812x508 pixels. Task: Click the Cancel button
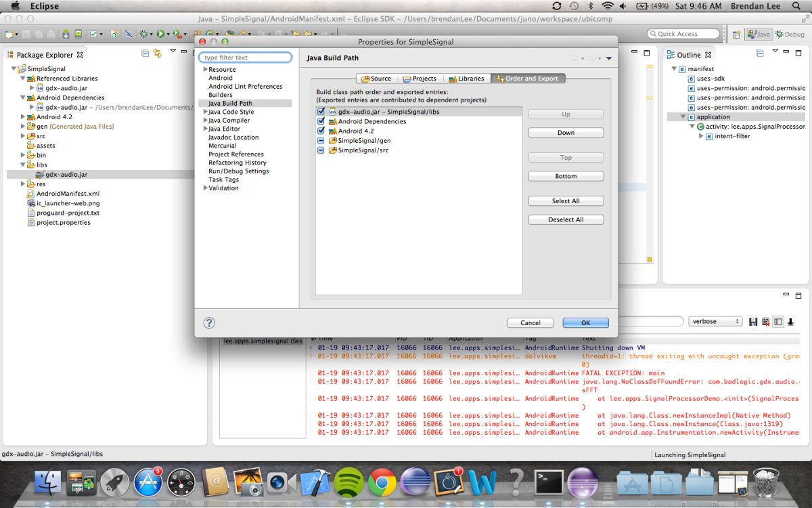tap(531, 323)
